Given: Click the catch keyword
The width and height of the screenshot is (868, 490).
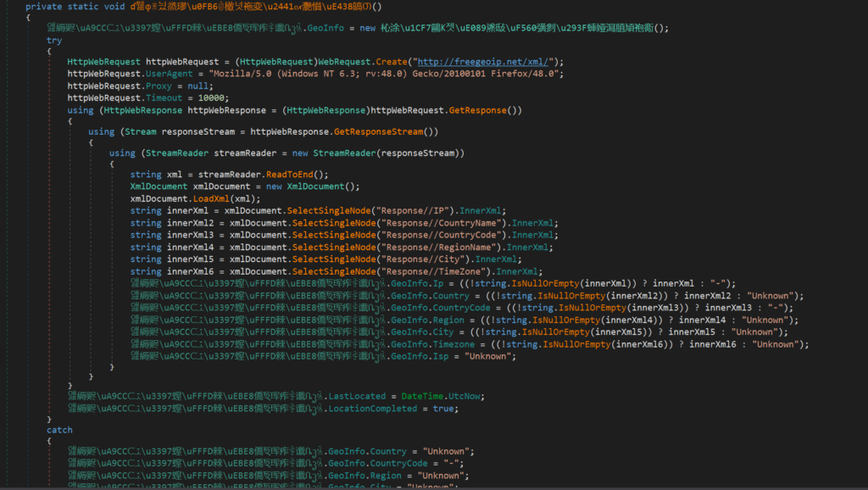Looking at the screenshot, I should coord(59,430).
